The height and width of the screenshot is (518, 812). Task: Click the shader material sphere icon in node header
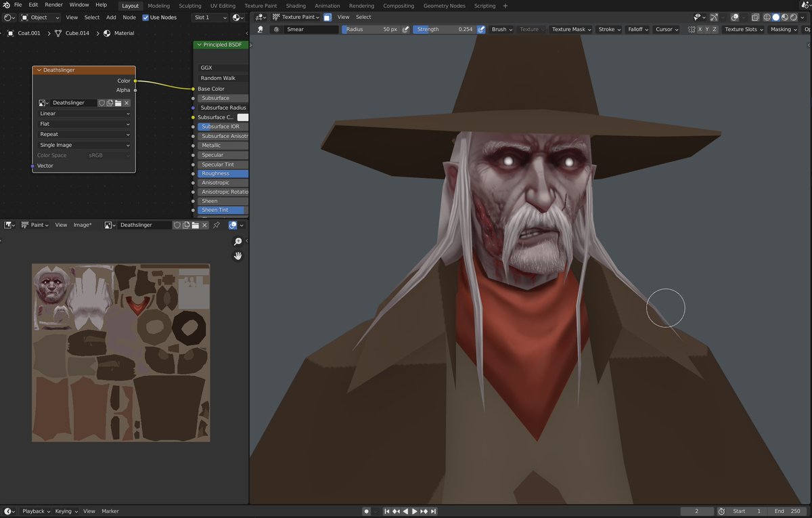click(238, 17)
